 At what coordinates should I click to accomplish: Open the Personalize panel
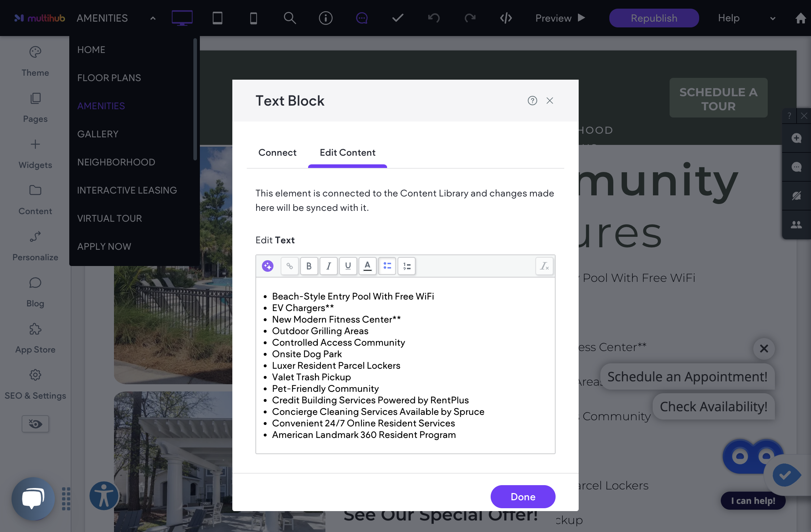(35, 246)
